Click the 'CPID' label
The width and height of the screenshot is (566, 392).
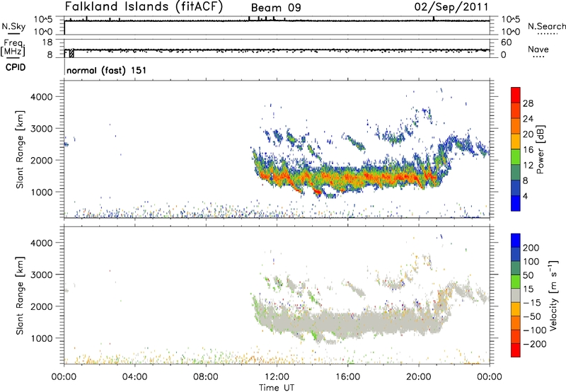16,67
